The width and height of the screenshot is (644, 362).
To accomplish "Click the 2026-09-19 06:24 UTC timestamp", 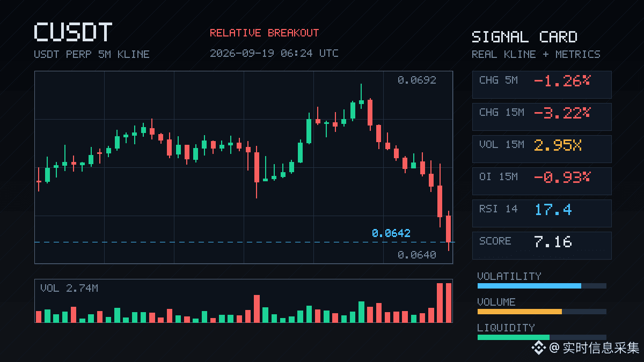I will (x=274, y=53).
